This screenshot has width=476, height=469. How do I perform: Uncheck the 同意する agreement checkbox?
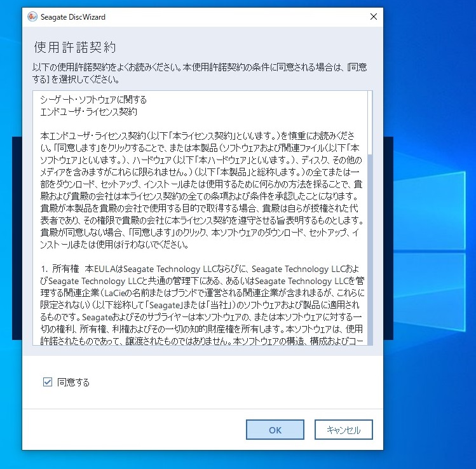point(48,382)
